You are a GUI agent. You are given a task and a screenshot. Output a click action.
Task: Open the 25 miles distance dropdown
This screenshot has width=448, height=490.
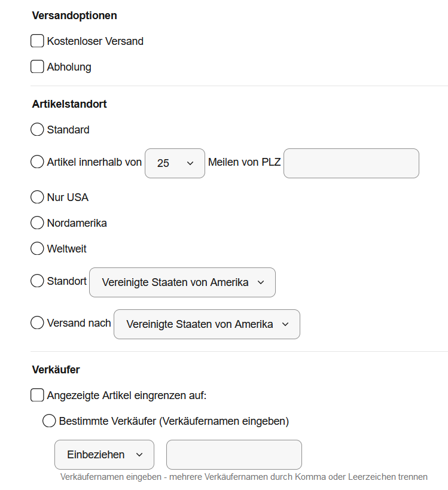tap(175, 163)
